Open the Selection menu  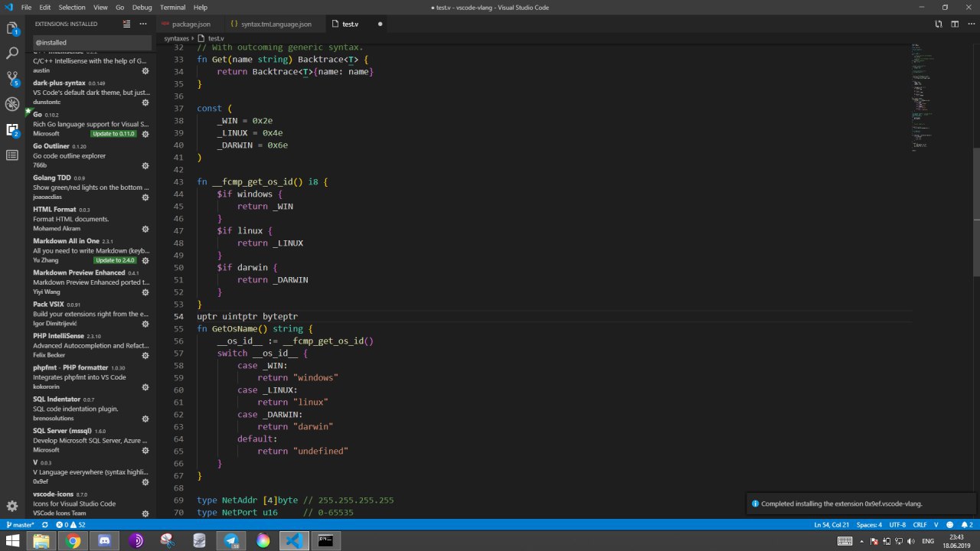pyautogui.click(x=72, y=7)
